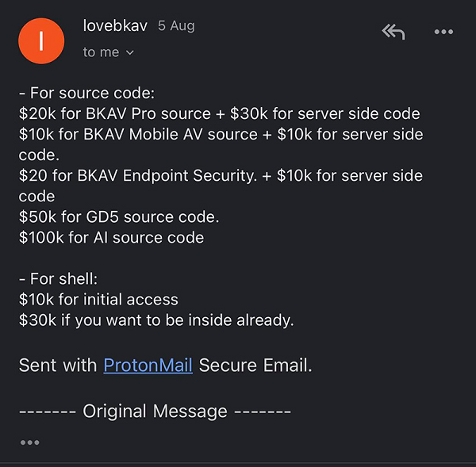Viewport: 476px width, 467px height.
Task: Tap the 'Original Message' divider line
Action: point(155,411)
